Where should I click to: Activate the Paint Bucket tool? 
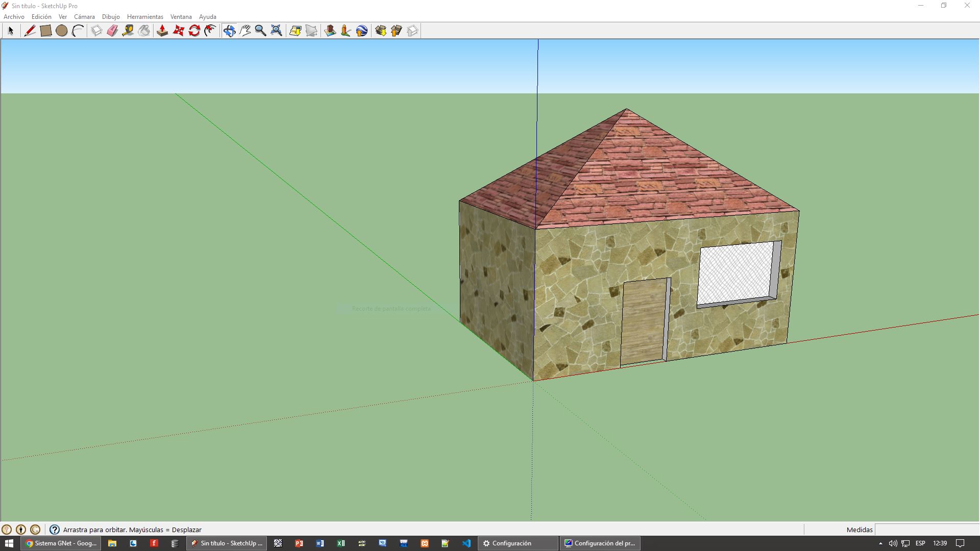point(144,31)
